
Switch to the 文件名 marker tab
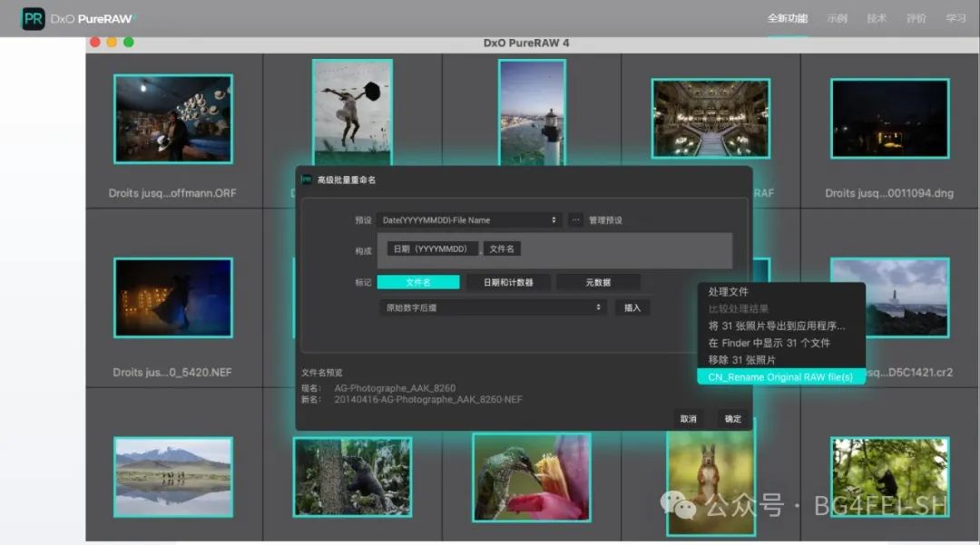coord(418,282)
